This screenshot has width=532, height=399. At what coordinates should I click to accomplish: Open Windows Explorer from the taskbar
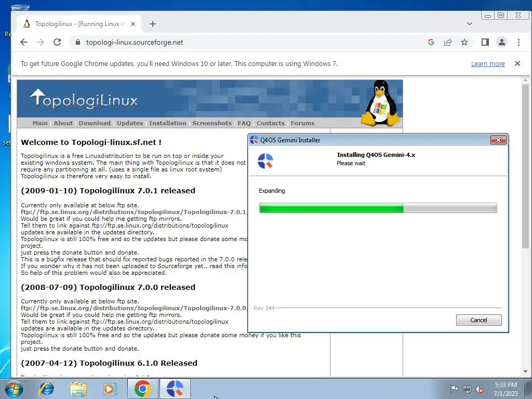[78, 389]
